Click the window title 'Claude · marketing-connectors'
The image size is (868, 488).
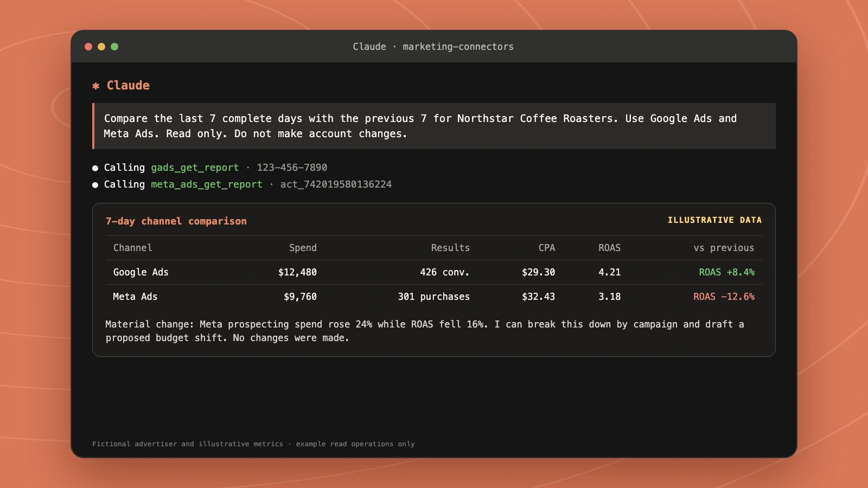coord(433,47)
